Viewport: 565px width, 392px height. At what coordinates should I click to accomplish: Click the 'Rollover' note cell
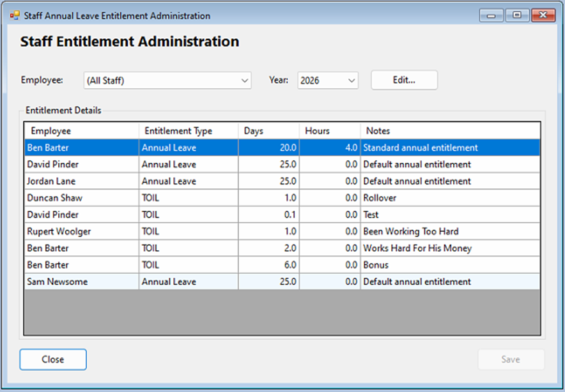(450, 198)
